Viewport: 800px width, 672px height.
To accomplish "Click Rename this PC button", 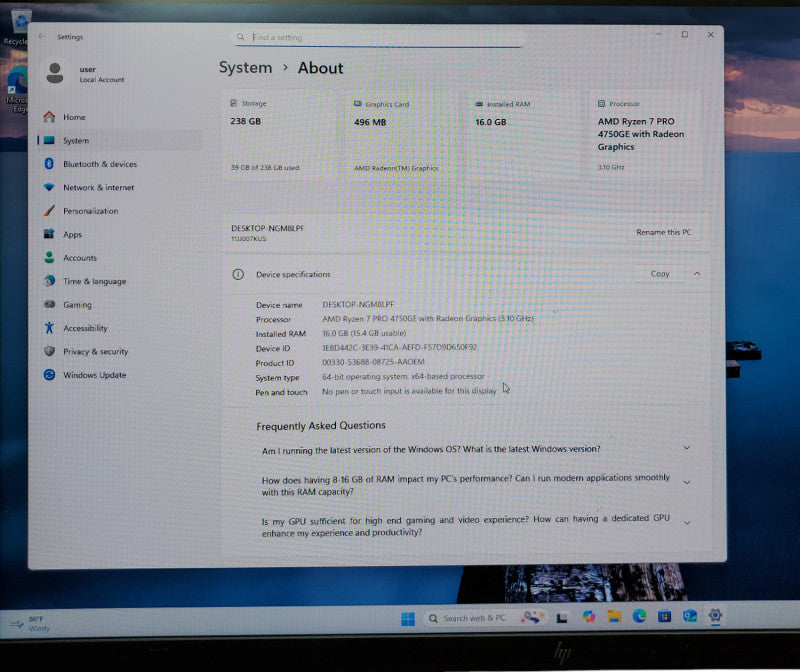I will click(664, 232).
